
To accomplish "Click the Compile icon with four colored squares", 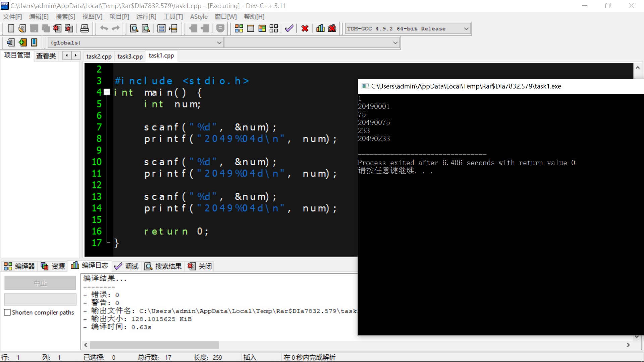I will [239, 28].
